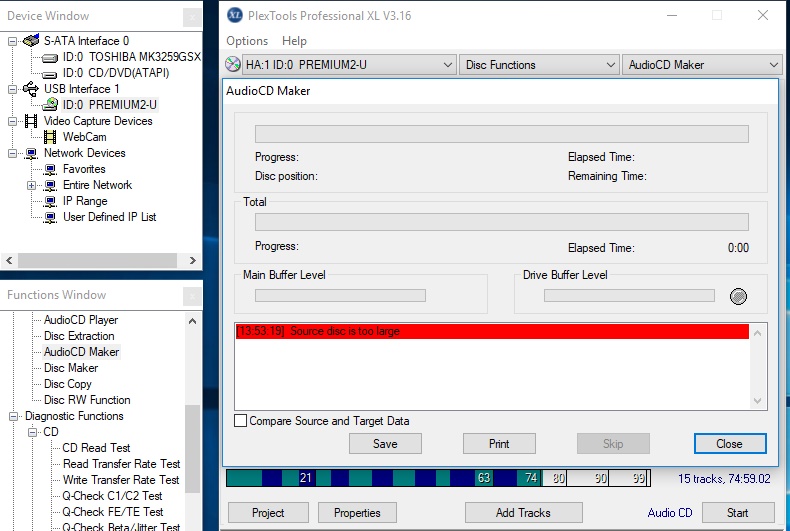This screenshot has width=790, height=531.
Task: Expand the Entire Network node
Action: pyautogui.click(x=31, y=185)
